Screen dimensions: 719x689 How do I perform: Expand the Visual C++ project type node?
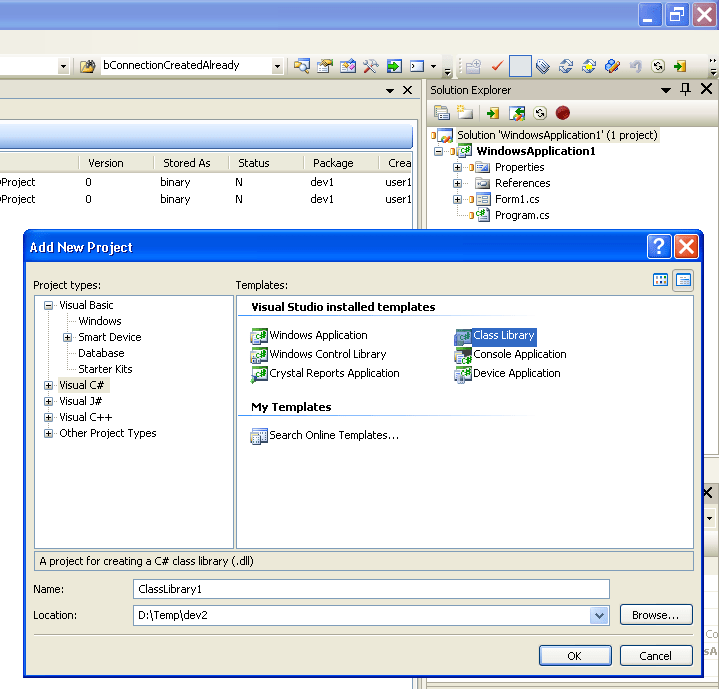pyautogui.click(x=48, y=418)
